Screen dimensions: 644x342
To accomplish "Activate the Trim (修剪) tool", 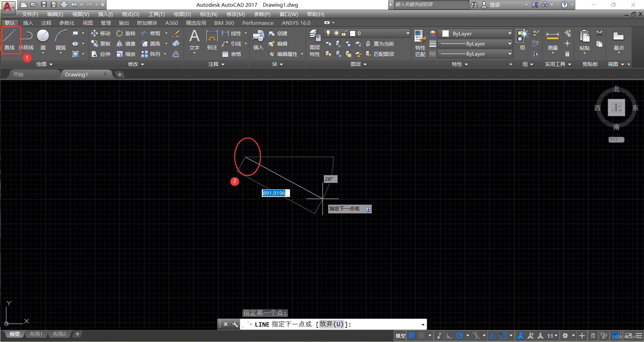I will (151, 33).
